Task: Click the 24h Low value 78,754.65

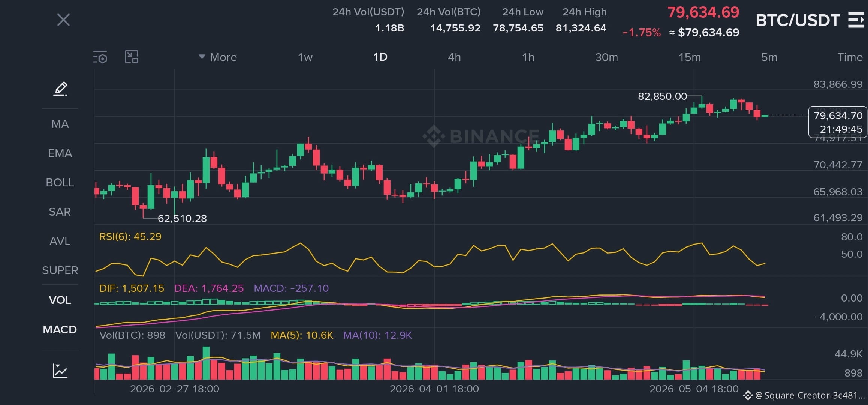Action: coord(518,28)
